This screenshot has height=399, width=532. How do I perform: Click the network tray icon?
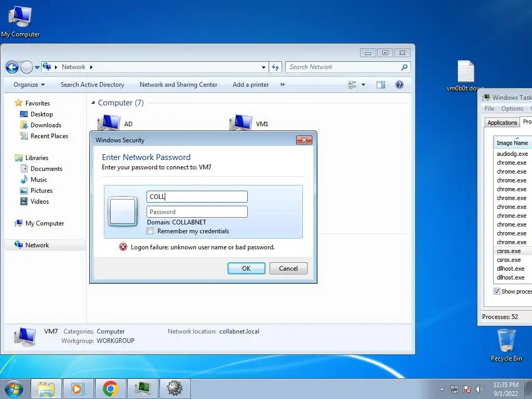(454, 389)
